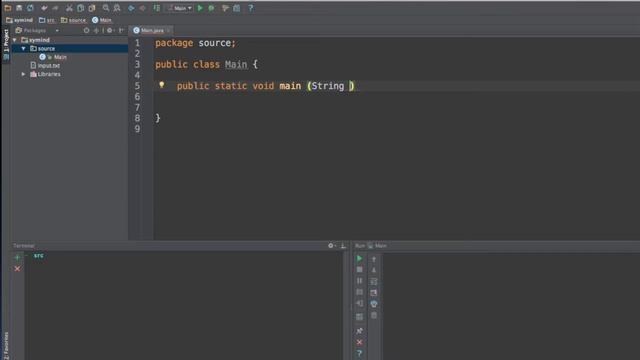Select input.txt in project tree

(45, 66)
